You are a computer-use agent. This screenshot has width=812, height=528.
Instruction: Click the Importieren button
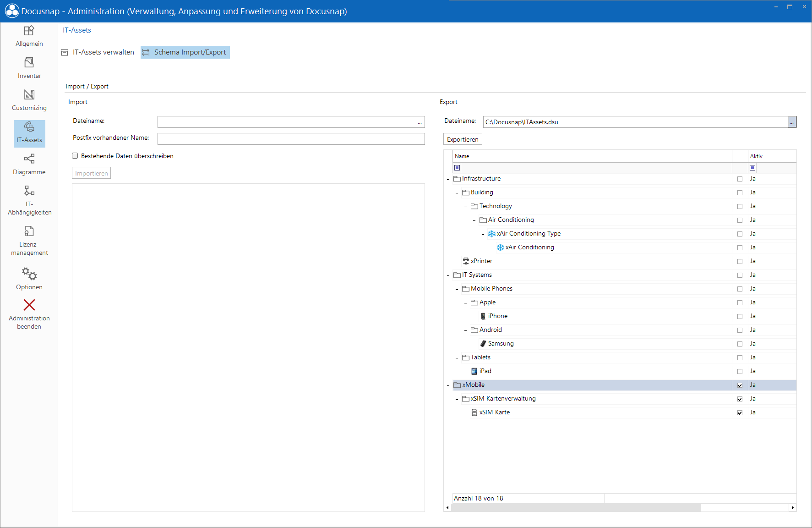tap(92, 173)
